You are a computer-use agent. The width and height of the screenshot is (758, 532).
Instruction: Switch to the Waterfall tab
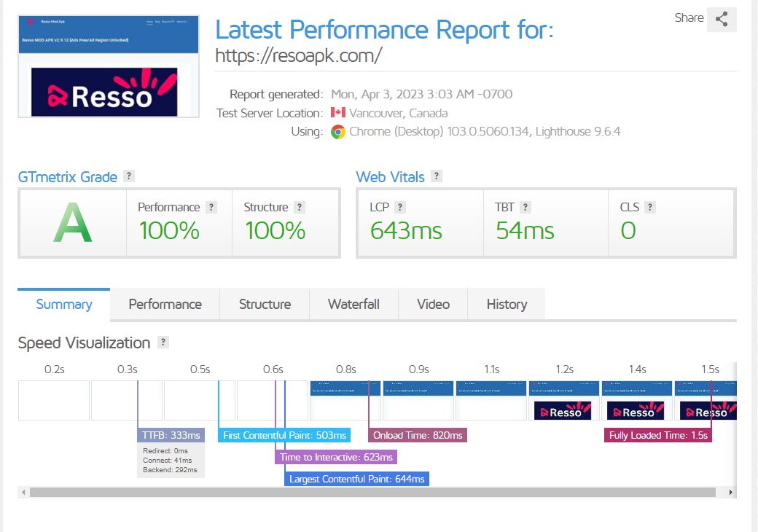[353, 303]
